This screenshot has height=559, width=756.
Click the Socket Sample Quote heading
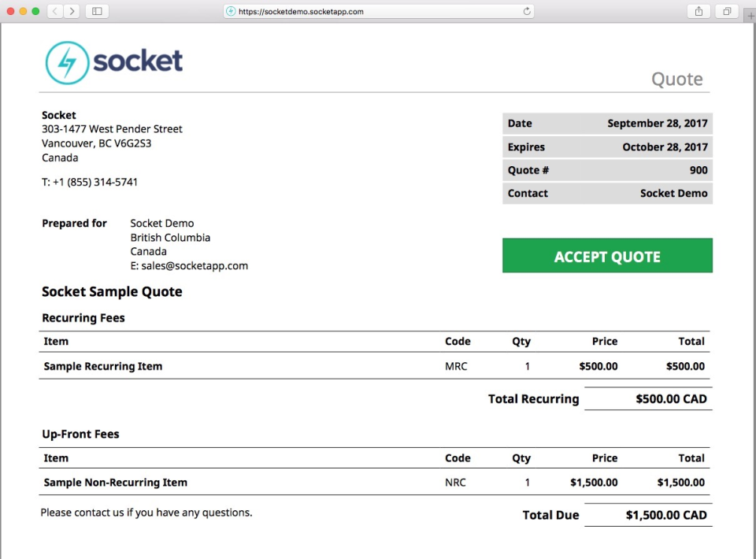[x=112, y=292]
